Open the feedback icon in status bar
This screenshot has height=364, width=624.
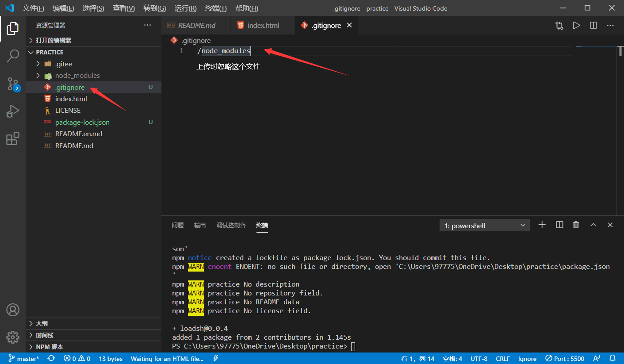click(x=597, y=358)
